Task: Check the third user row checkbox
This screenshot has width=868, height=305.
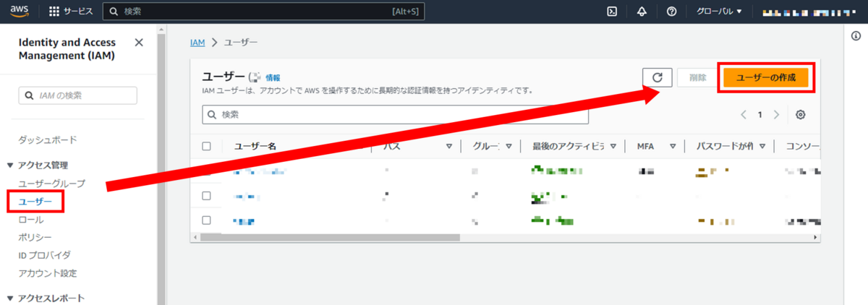Action: coord(206,220)
